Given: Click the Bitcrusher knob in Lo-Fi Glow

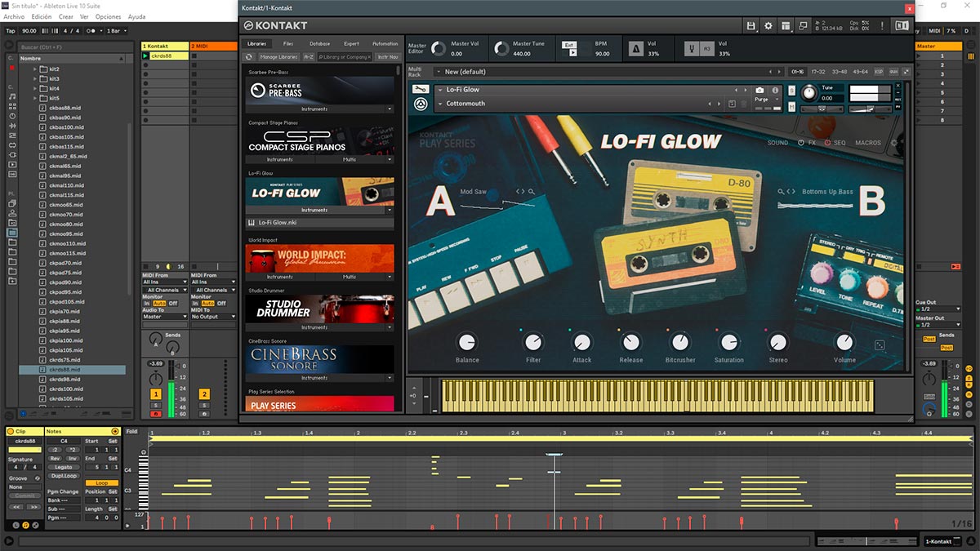Looking at the screenshot, I should tap(679, 341).
